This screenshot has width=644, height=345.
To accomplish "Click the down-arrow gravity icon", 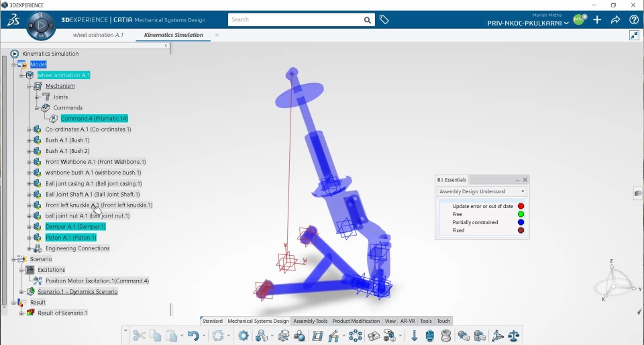I will (414, 336).
